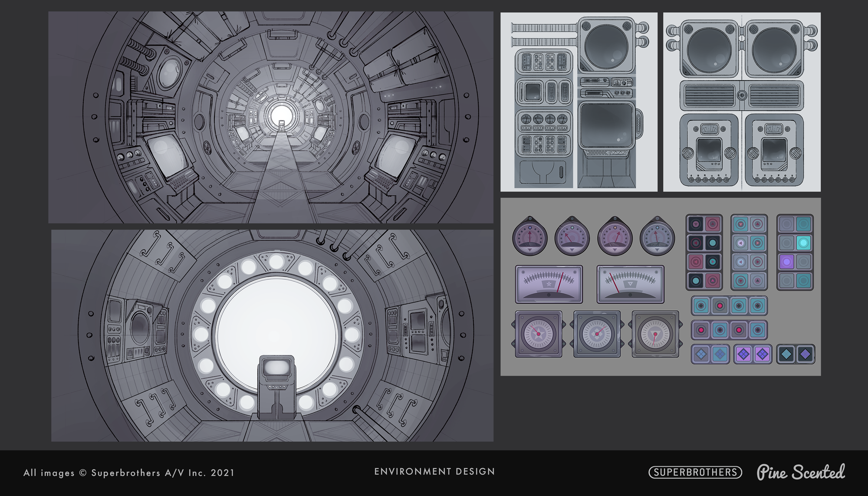
Task: Click the Superbrothers A/V copyright notice
Action: click(x=129, y=473)
